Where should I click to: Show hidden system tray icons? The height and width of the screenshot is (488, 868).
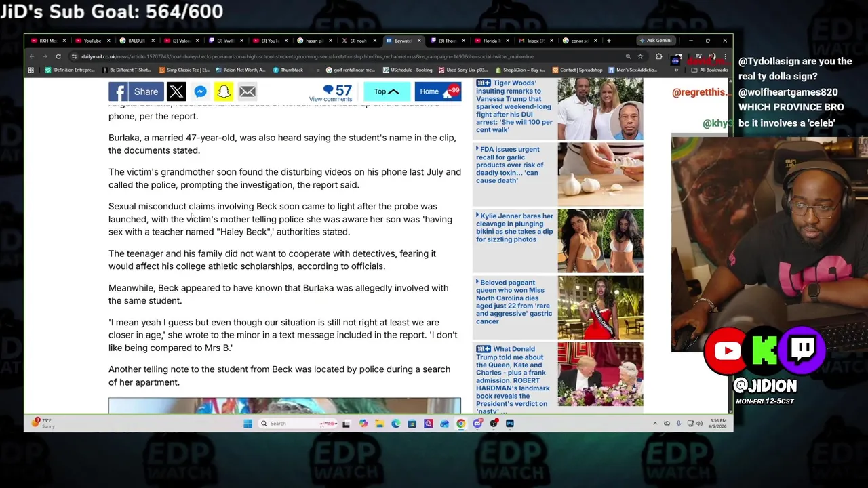click(655, 424)
